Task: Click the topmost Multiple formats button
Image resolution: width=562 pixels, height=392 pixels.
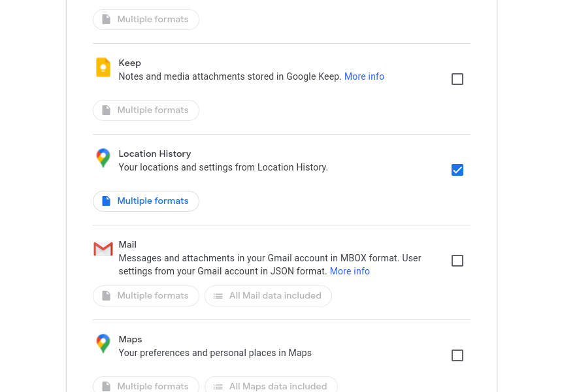Action: (146, 20)
